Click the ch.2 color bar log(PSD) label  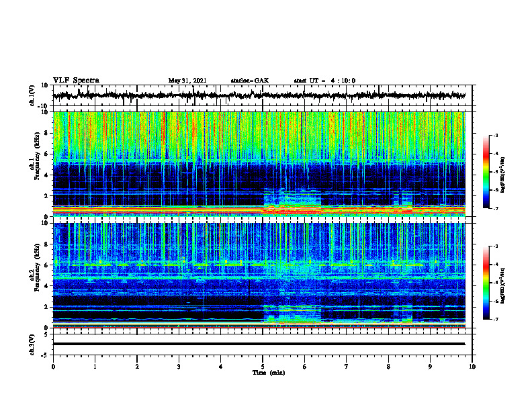(x=503, y=285)
